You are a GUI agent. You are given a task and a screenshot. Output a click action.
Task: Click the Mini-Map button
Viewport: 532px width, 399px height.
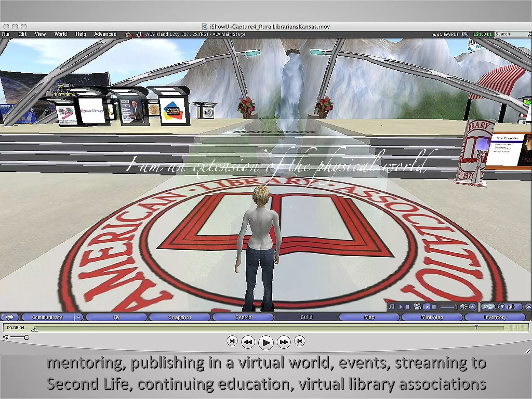click(432, 317)
